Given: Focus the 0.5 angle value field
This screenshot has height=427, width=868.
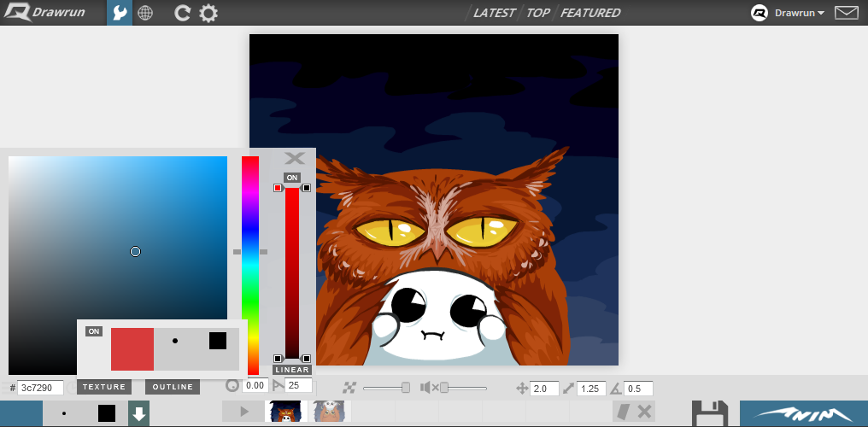Looking at the screenshot, I should [x=638, y=389].
